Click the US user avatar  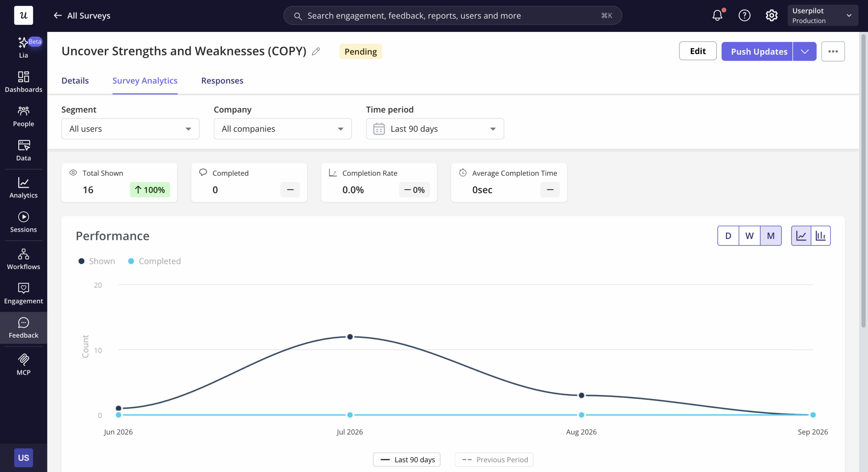(x=23, y=457)
